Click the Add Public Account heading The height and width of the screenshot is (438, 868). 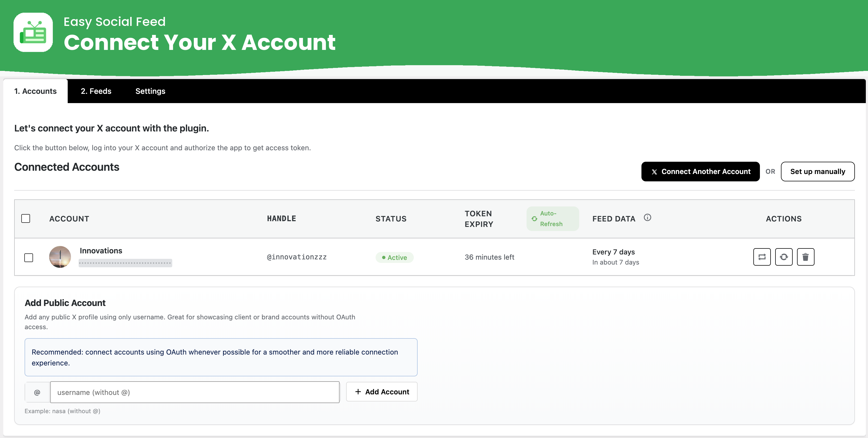click(65, 303)
